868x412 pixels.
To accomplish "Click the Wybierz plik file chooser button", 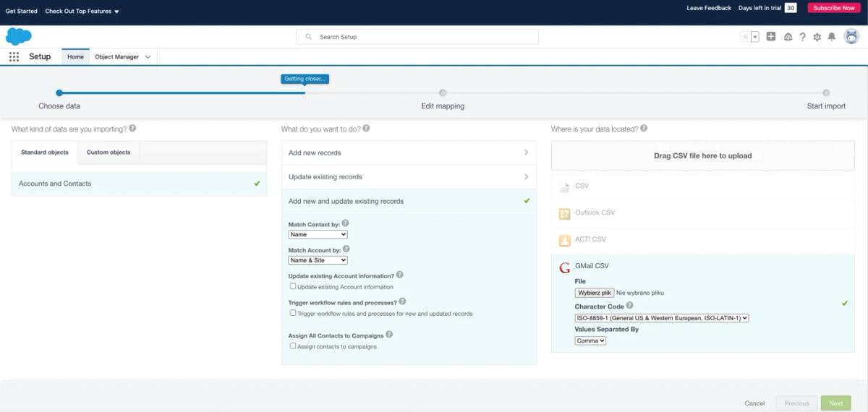I will tap(595, 293).
